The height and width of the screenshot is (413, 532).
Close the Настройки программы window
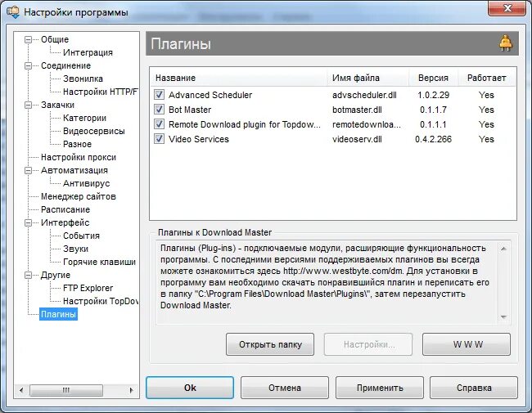pos(507,8)
